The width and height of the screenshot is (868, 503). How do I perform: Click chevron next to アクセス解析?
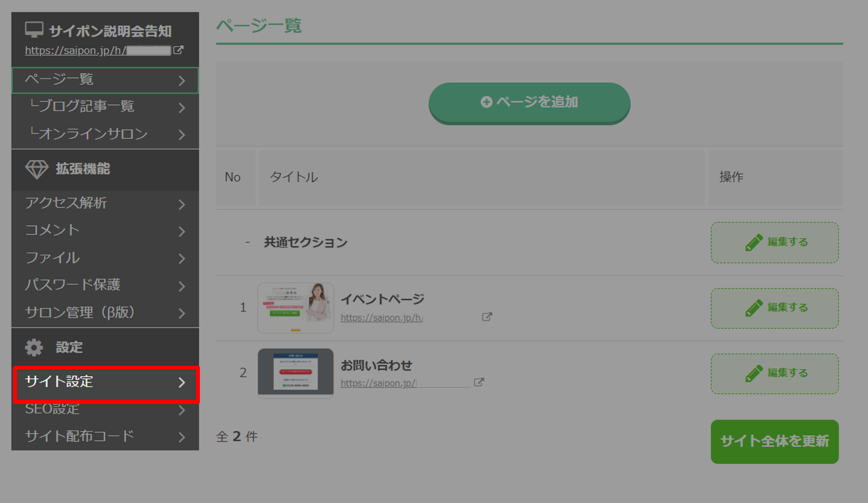(182, 204)
